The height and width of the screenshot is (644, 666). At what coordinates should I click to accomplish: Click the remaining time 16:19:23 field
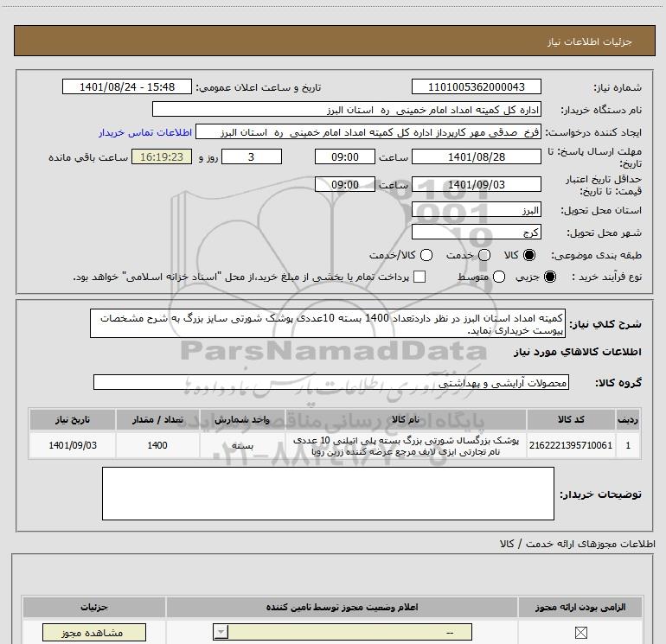pyautogui.click(x=162, y=156)
